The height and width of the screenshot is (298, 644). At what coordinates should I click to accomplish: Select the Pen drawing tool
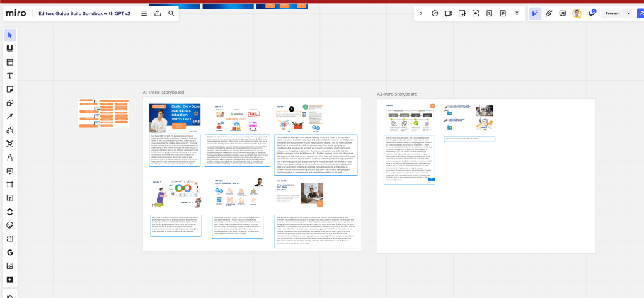10,158
